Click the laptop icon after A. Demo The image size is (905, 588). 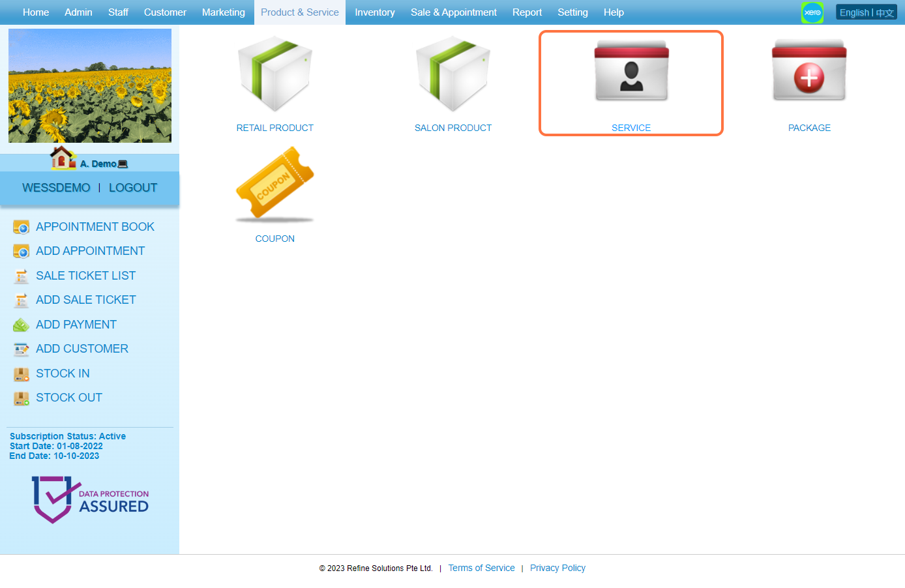[123, 164]
